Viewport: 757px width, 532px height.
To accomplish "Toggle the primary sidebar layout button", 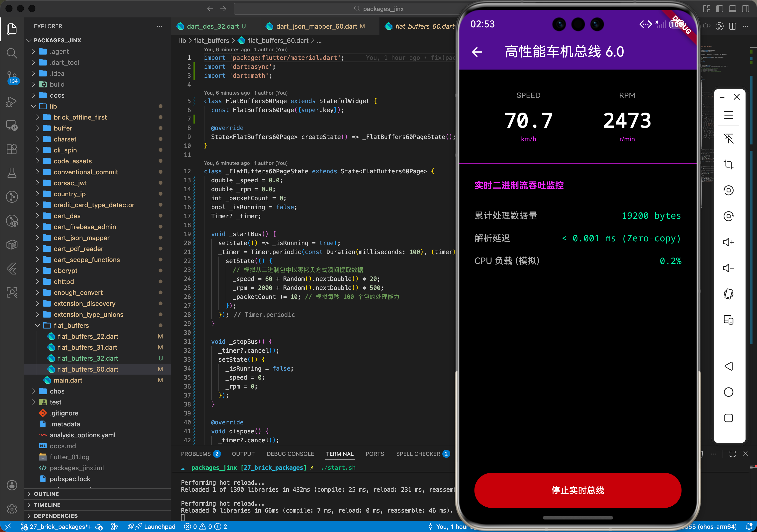I will pyautogui.click(x=720, y=9).
